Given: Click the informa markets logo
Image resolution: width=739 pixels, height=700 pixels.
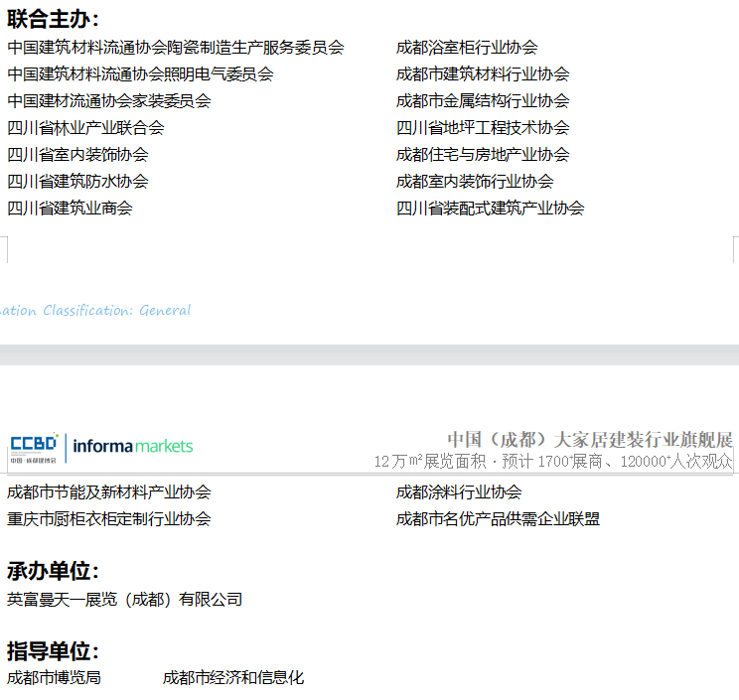Looking at the screenshot, I should coord(133,446).
